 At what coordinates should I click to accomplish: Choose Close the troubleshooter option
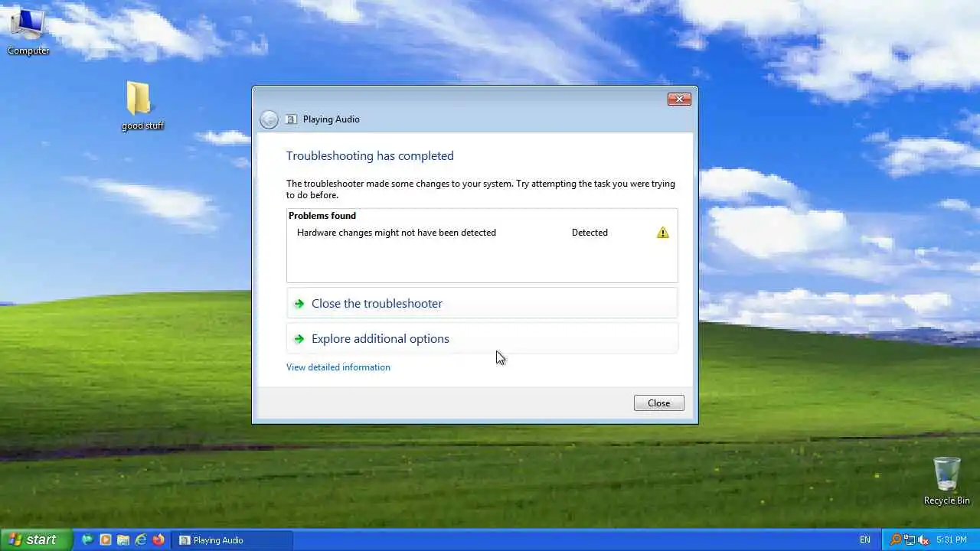(x=482, y=304)
